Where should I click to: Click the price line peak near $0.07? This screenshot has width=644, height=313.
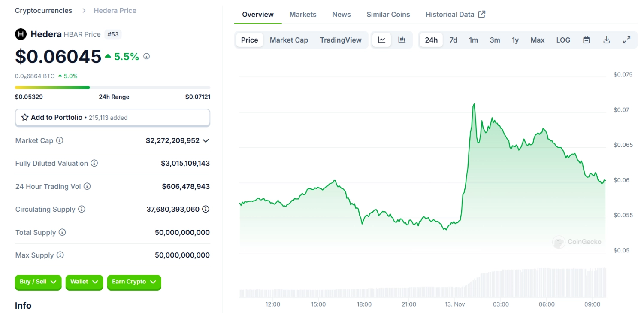(474, 104)
